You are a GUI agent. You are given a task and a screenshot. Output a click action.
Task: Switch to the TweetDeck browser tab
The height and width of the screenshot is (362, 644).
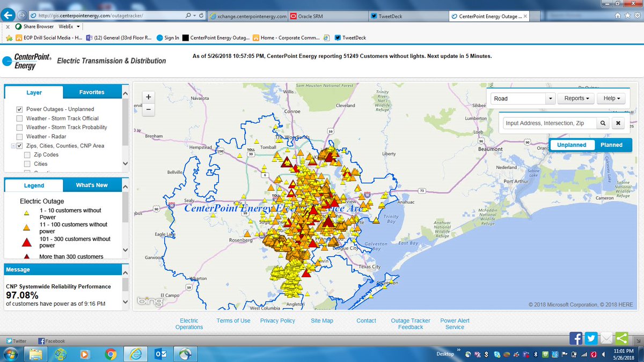tap(408, 16)
